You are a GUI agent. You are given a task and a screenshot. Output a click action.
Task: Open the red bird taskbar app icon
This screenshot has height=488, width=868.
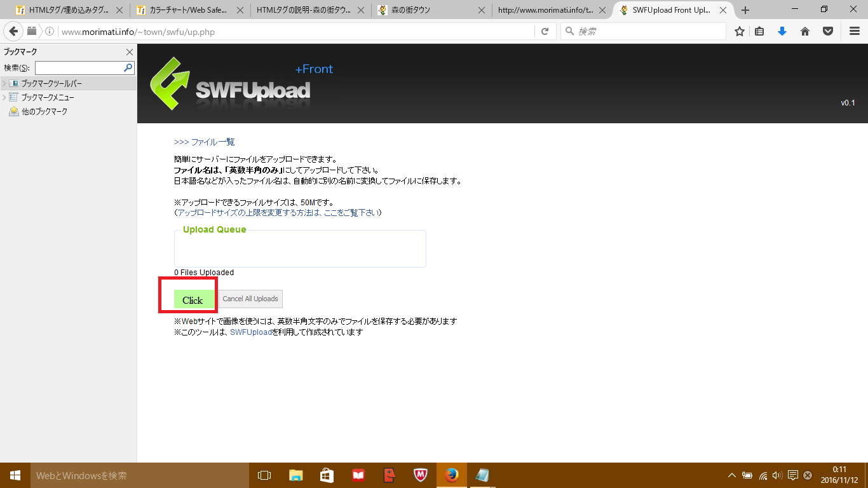pyautogui.click(x=389, y=475)
